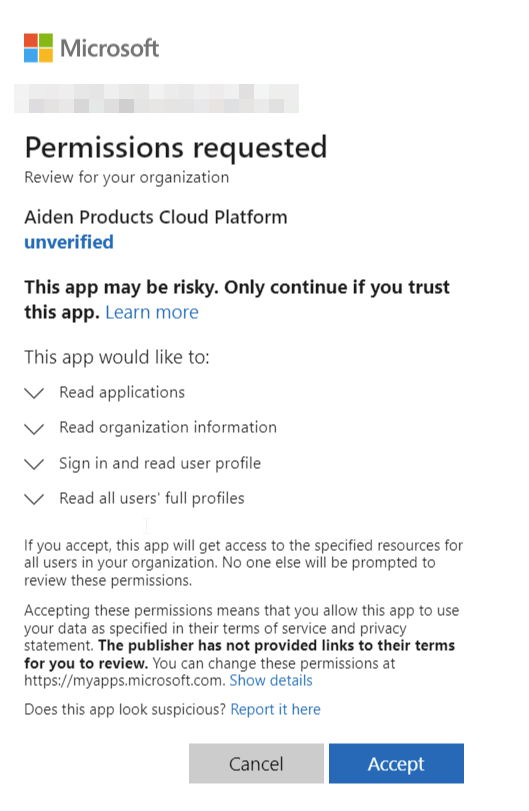Expand the Read applications permission chevron
This screenshot has width=529, height=811.
[x=34, y=393]
